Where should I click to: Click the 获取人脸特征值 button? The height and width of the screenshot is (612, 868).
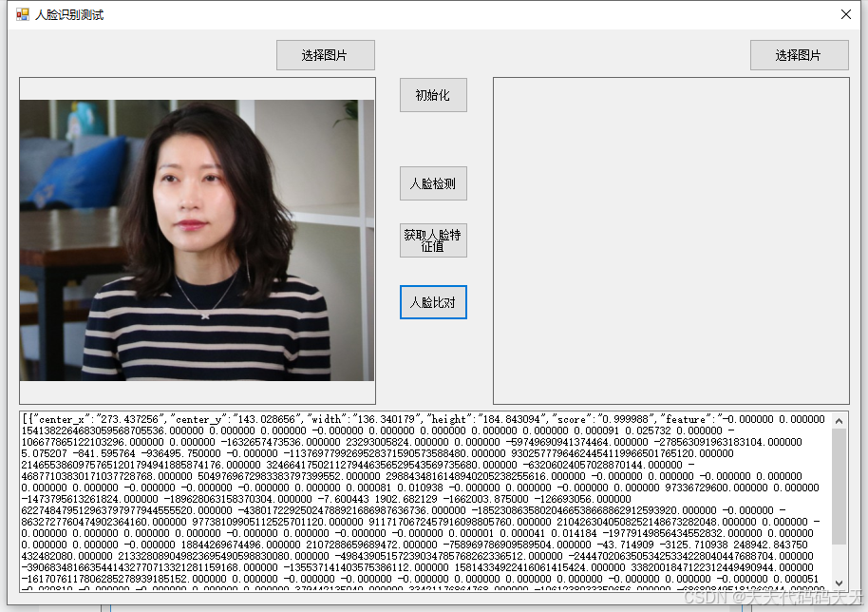(x=433, y=240)
